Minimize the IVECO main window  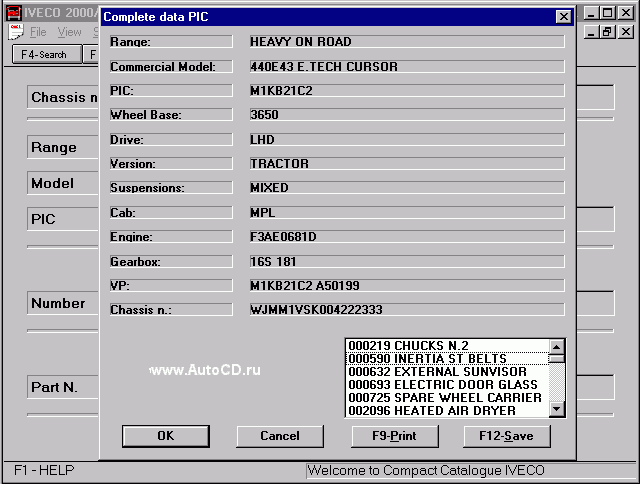pyautogui.click(x=591, y=13)
